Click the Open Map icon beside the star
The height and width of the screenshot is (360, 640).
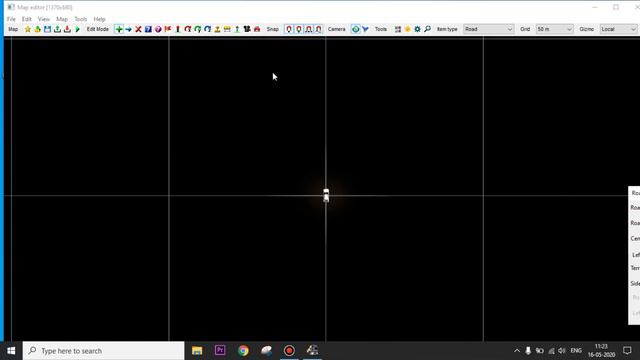[38, 29]
